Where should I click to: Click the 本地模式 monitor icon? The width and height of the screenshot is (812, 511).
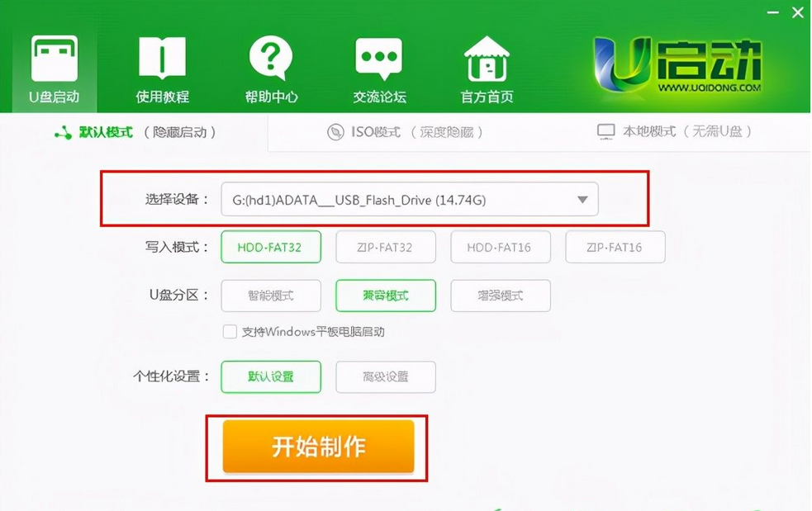pos(605,131)
